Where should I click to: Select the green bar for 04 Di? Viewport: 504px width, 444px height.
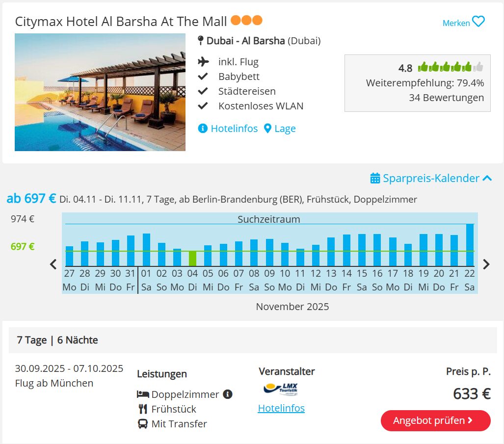tap(192, 259)
